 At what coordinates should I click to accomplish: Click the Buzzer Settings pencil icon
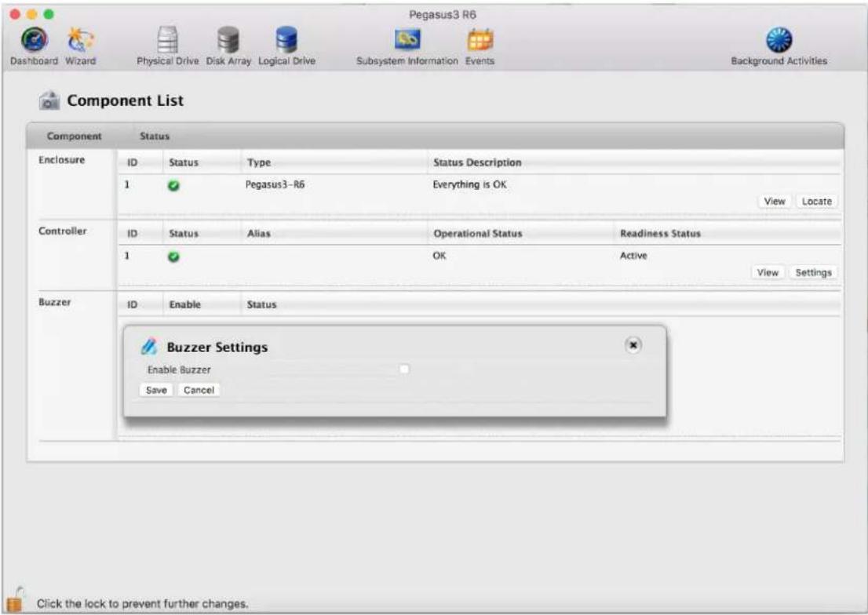tap(149, 347)
